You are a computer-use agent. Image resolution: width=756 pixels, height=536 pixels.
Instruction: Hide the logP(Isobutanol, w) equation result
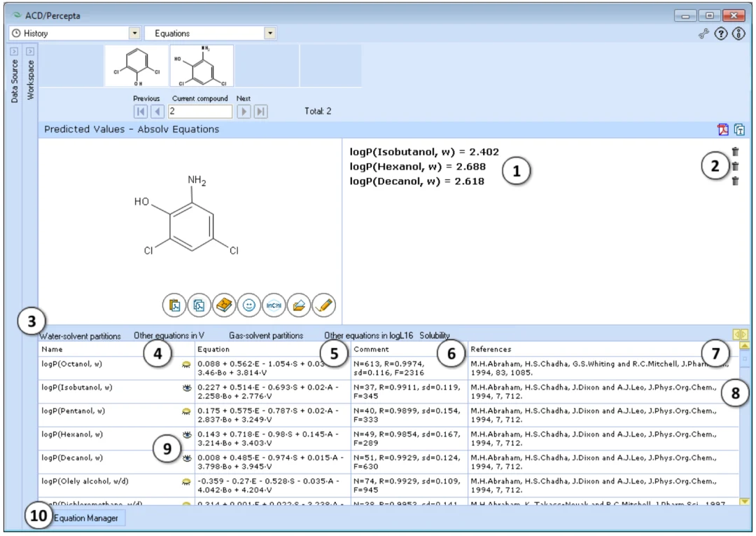[x=187, y=388]
